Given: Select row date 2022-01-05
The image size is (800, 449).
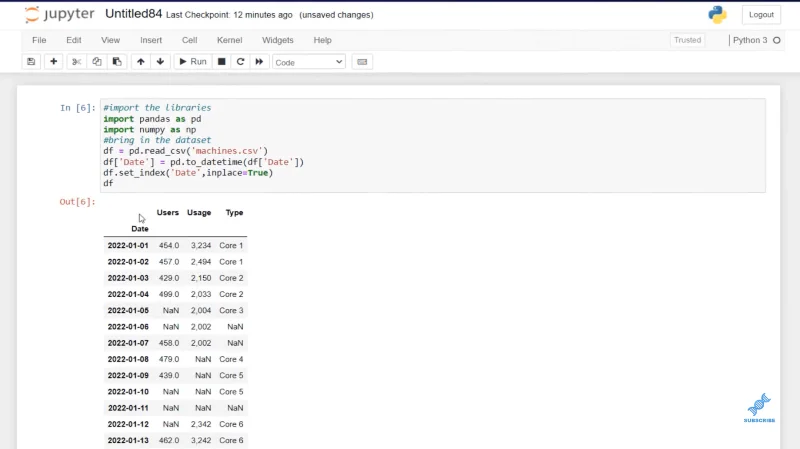Looking at the screenshot, I should (128, 310).
